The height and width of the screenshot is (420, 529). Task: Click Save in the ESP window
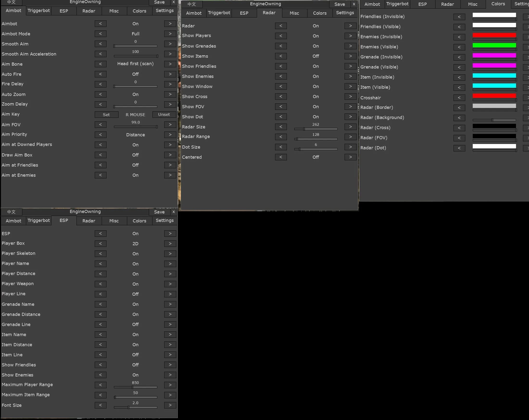(x=159, y=212)
